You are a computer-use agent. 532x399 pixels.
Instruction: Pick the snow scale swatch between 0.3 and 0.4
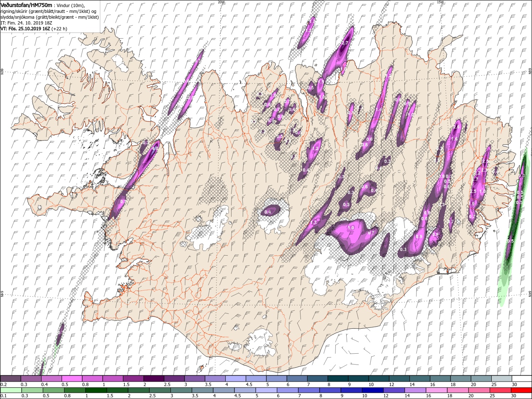tap(31, 378)
